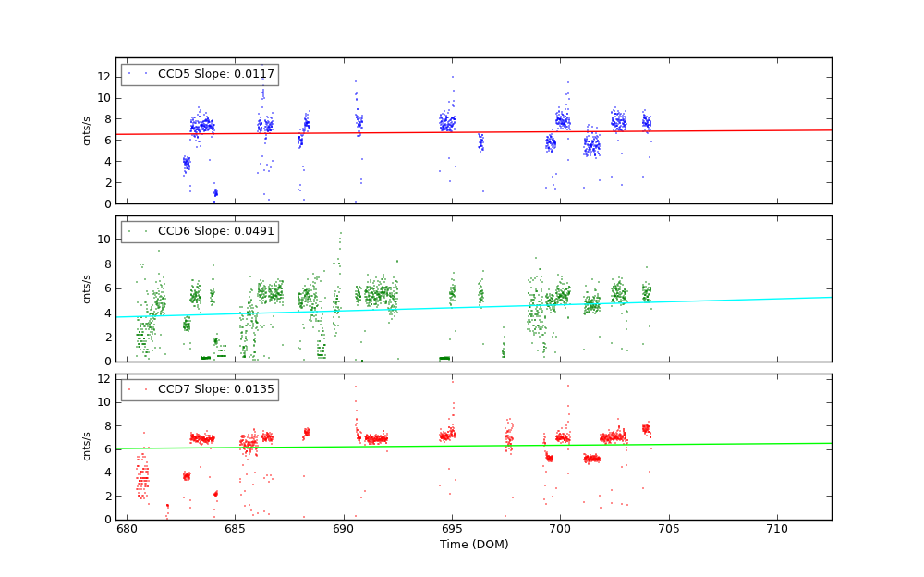Screen dimensions: 924x577
Task: Click the 10 tick label of CCD6 y-axis
Action: coord(103,239)
